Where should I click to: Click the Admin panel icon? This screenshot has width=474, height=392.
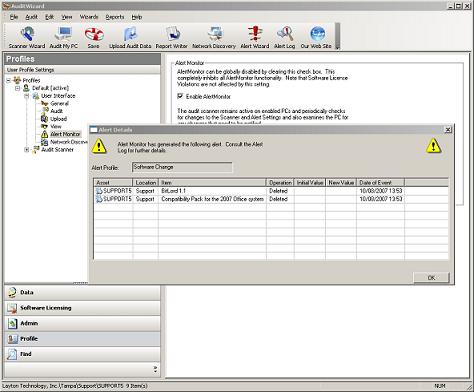tap(13, 323)
